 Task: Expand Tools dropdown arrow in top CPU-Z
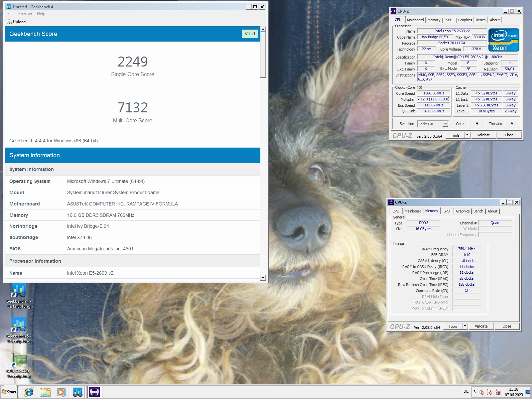467,135
